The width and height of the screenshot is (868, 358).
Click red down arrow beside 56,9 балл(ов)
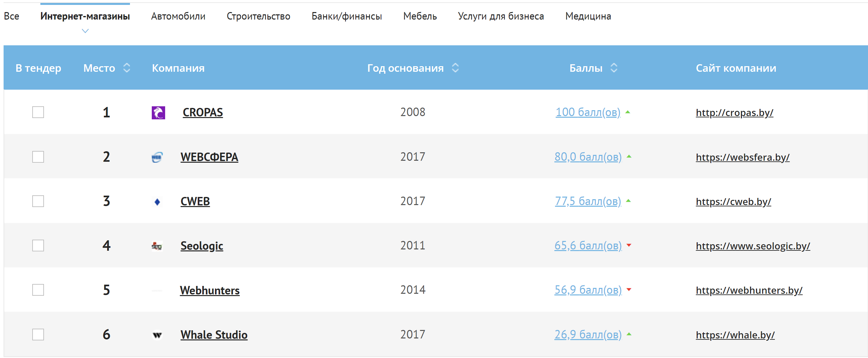click(x=629, y=290)
